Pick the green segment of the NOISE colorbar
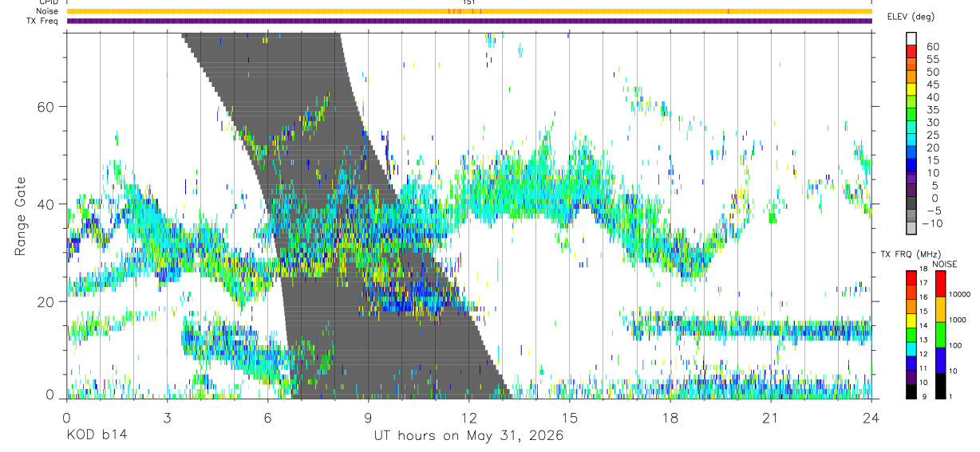Screen dimensions: 980x452 pos(940,335)
